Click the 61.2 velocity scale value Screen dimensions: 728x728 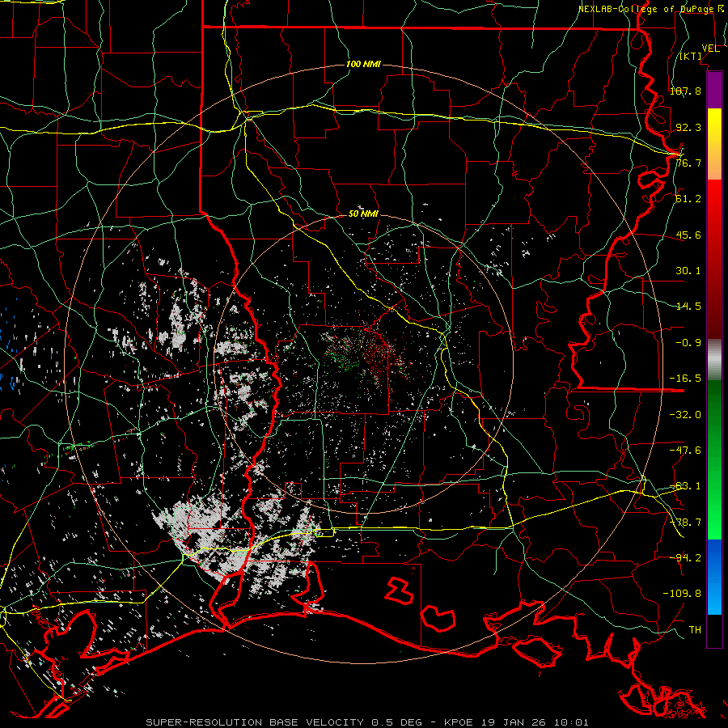pos(688,199)
